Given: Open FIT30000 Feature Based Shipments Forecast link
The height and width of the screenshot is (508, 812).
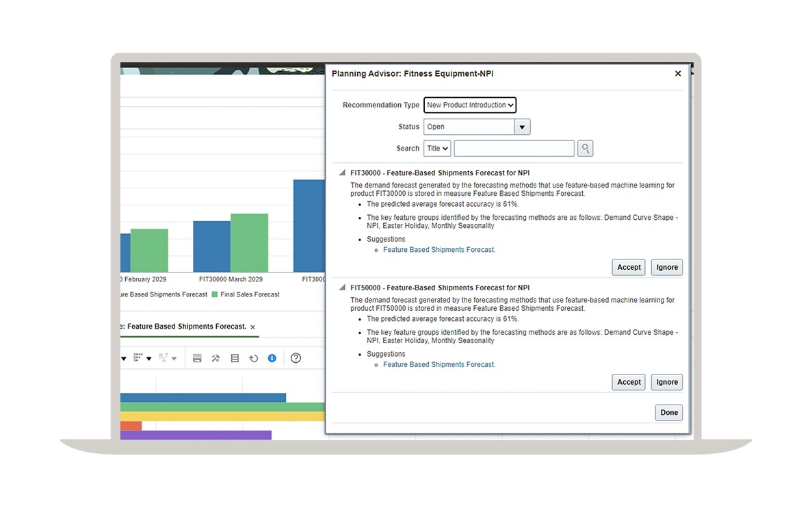Looking at the screenshot, I should [x=438, y=250].
